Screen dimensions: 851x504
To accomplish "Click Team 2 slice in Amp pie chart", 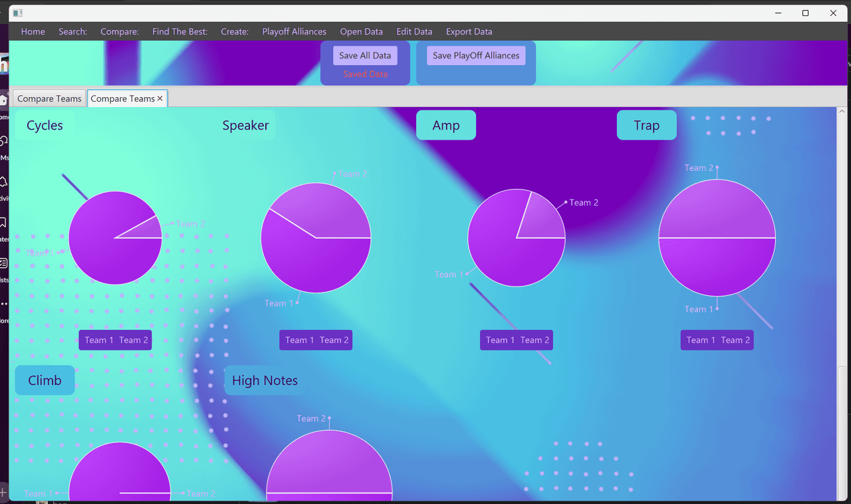I will [x=540, y=216].
